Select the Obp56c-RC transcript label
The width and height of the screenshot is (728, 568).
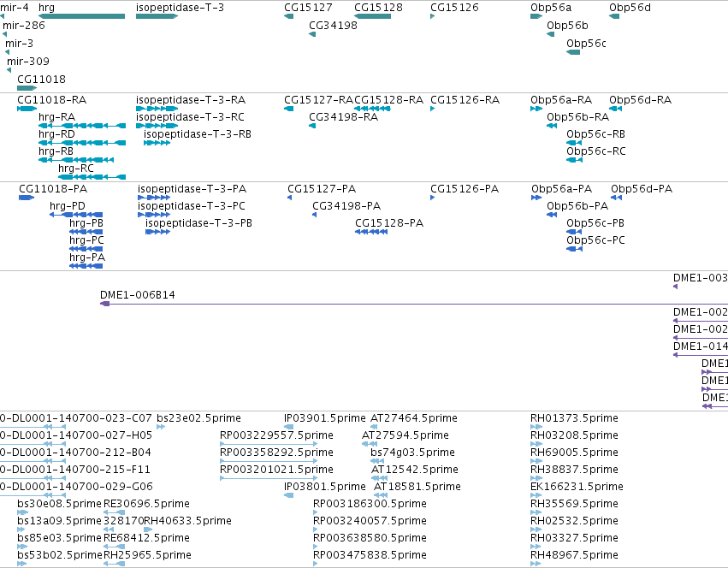pos(596,151)
